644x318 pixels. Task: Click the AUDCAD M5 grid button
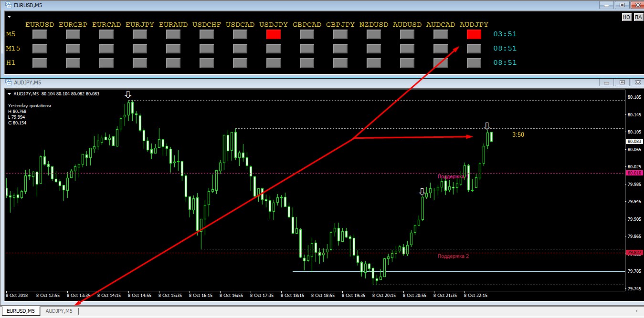(441, 34)
